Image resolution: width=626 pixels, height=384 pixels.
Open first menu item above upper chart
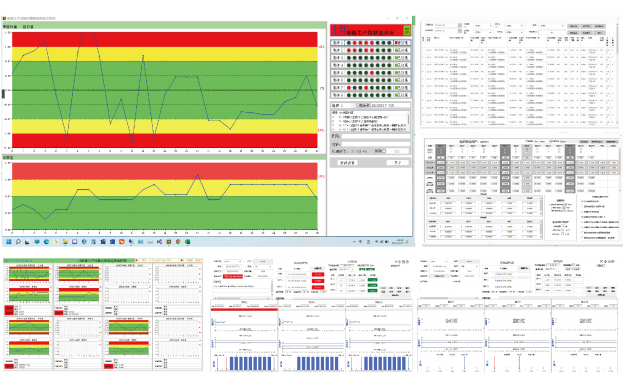10,27
